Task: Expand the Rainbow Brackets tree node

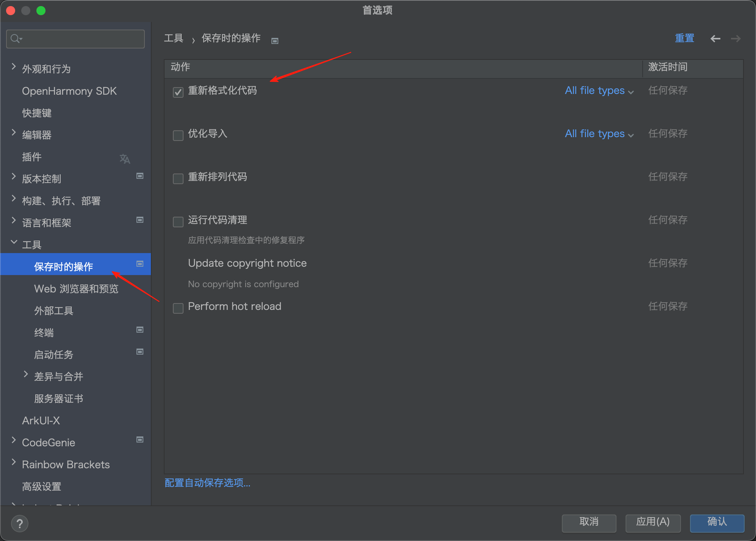Action: coord(14,462)
